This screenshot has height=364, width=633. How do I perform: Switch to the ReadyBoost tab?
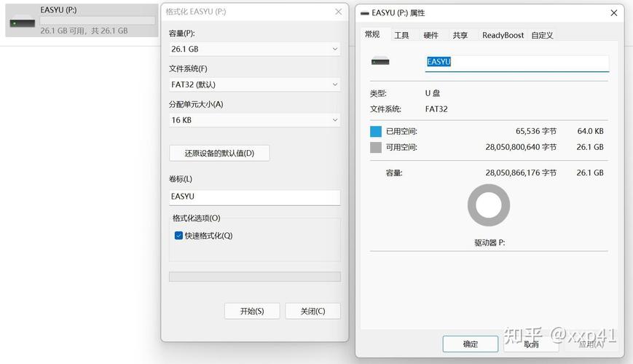503,35
